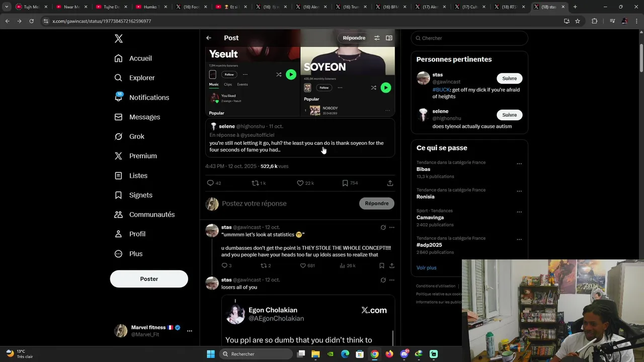Click Voir plus under trends
The image size is (644, 362).
(427, 268)
